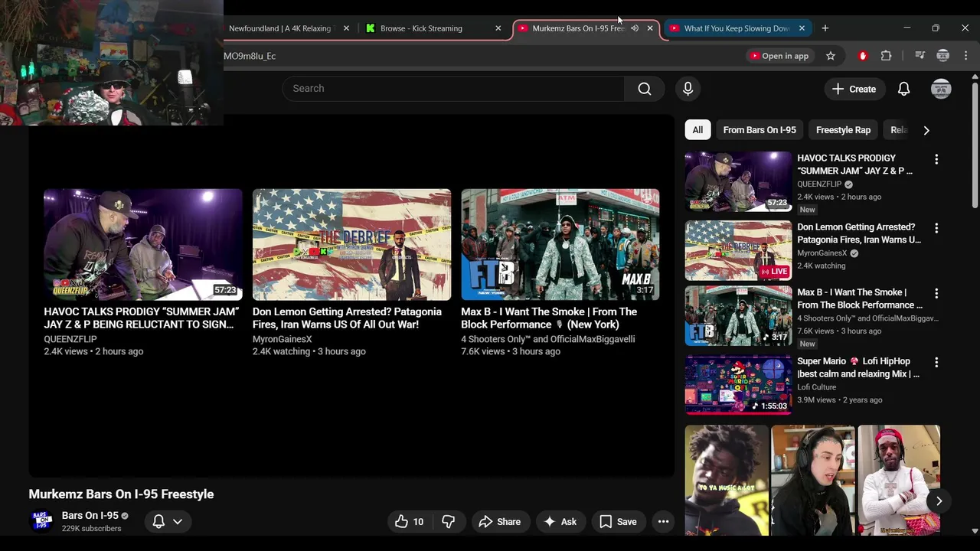The width and height of the screenshot is (980, 551).
Task: Open Super Mario Lofi HipHop sidebar thumbnail
Action: [738, 384]
